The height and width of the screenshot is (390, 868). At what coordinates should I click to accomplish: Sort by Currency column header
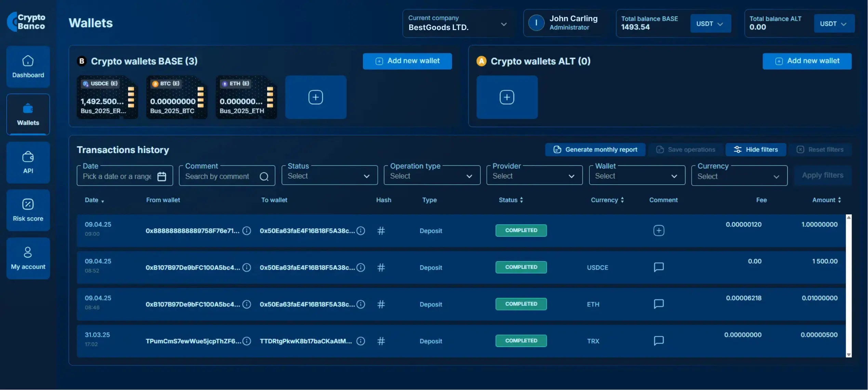[607, 200]
